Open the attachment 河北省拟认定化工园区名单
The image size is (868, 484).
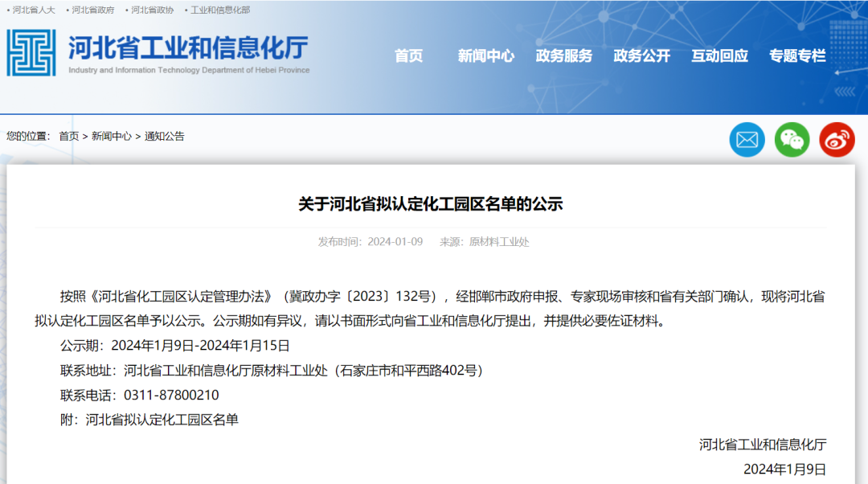[162, 420]
